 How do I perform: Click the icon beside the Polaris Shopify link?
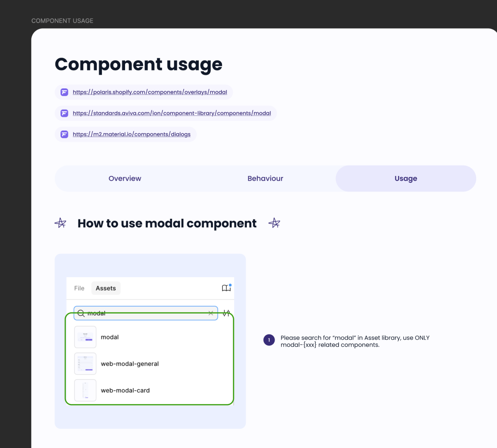click(x=64, y=92)
